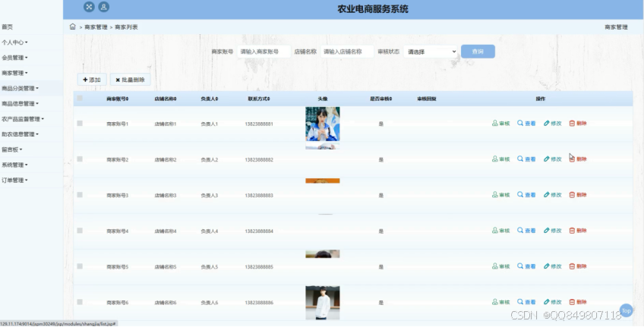The height and width of the screenshot is (327, 644).
Task: Expand 商品信息管理 sidebar menu
Action: 20,103
